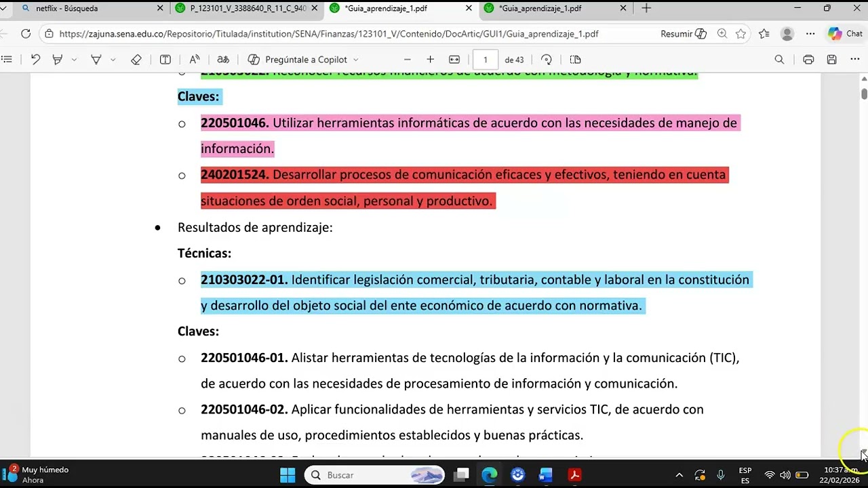Activate the add text box tool
Screen dimensions: 868x488
click(165, 60)
